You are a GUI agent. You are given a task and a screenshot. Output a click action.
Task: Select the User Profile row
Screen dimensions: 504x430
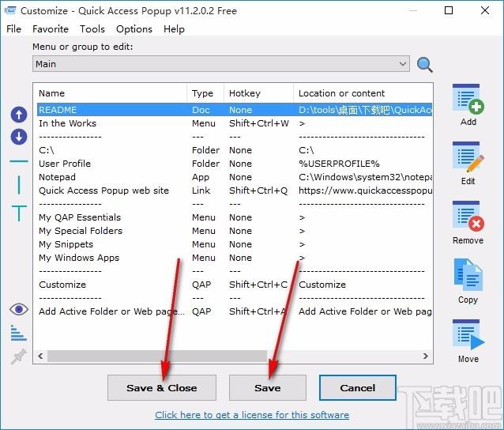coord(235,164)
